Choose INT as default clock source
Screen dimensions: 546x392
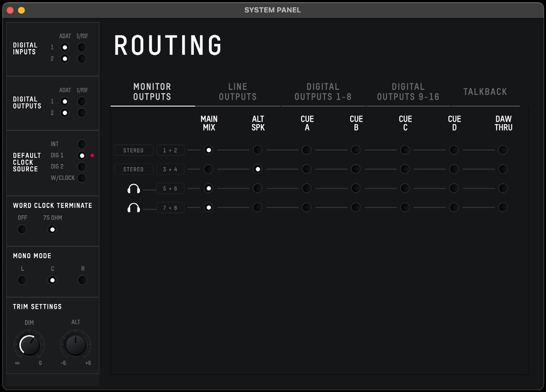pos(82,144)
